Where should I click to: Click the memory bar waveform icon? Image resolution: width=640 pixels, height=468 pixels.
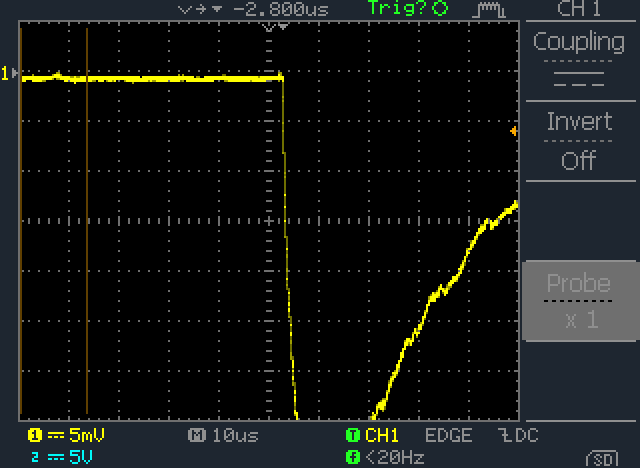(x=489, y=10)
